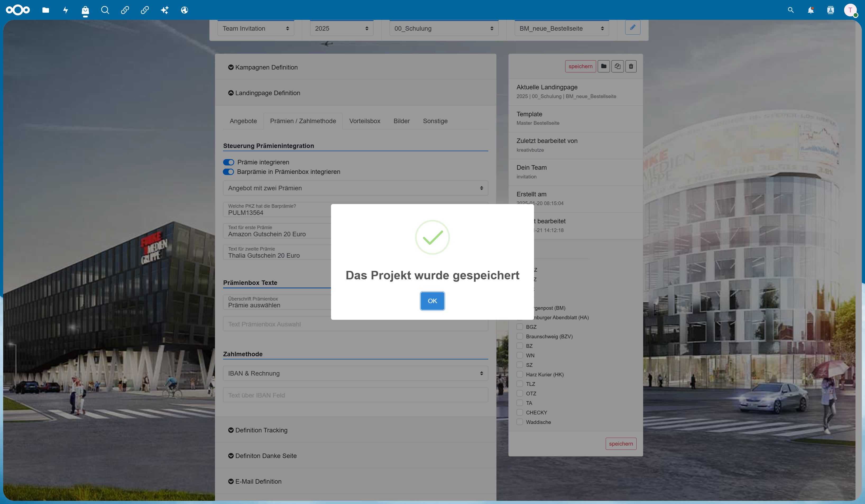Open the Files app folder icon
The width and height of the screenshot is (865, 504).
[46, 10]
